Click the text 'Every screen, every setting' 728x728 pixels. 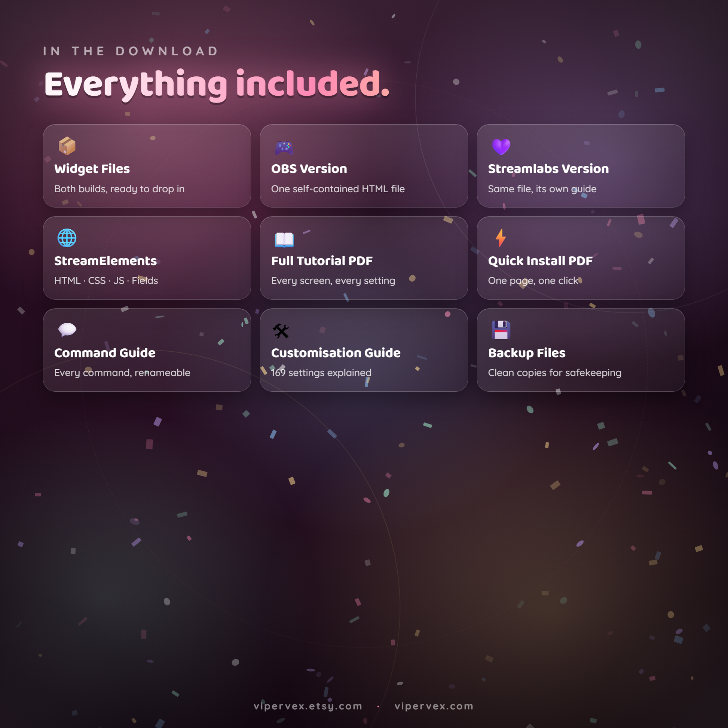[x=333, y=281]
